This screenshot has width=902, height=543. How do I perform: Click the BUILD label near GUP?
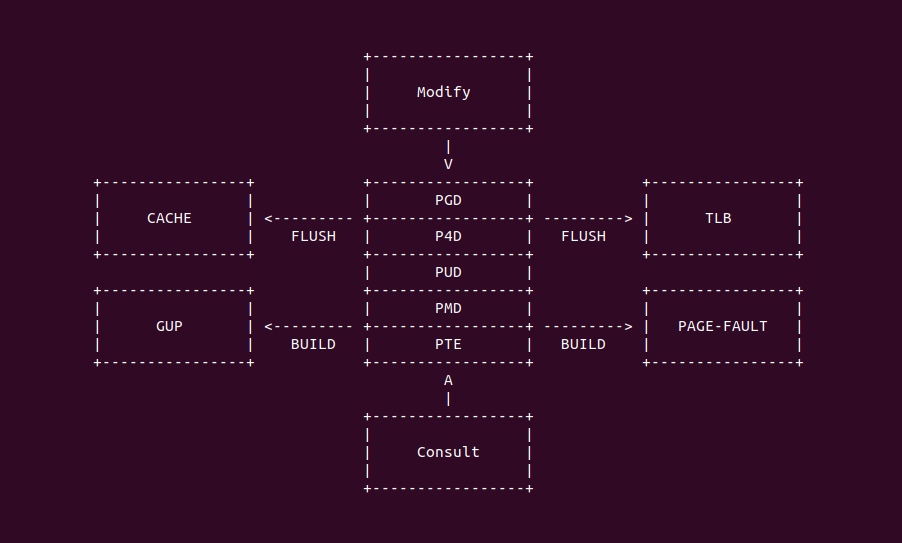(313, 344)
